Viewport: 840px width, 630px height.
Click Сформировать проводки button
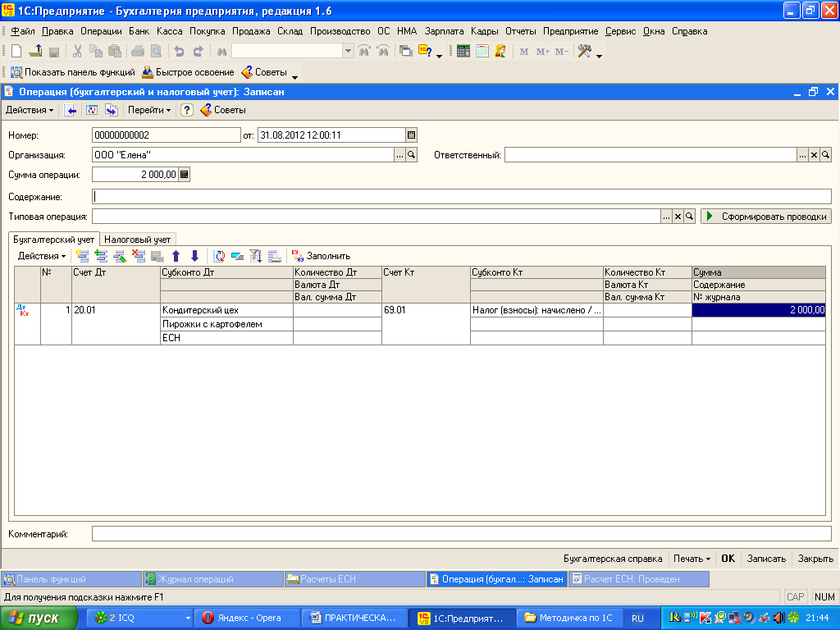[x=766, y=217]
